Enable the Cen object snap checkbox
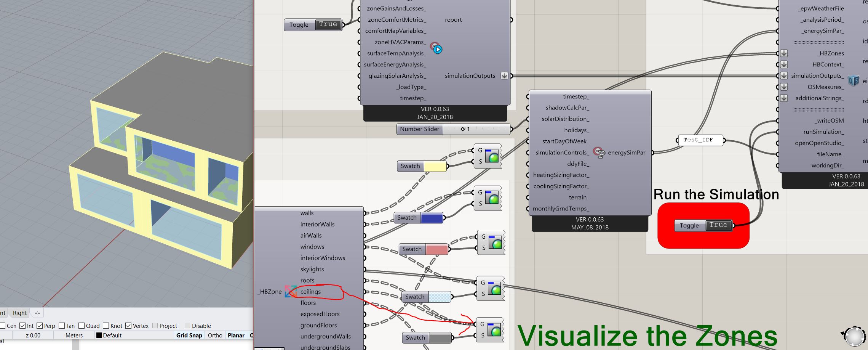Viewport: 868px width, 350px height. pos(3,326)
